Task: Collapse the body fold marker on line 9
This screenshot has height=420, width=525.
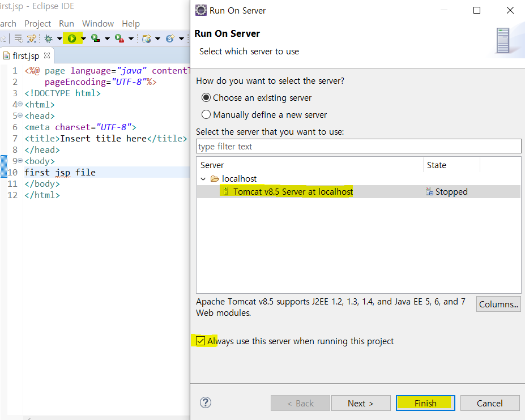Action: (20, 161)
